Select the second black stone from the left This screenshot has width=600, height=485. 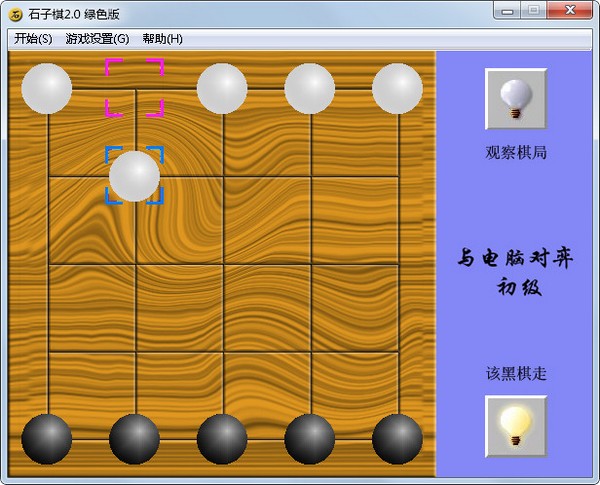tap(134, 439)
